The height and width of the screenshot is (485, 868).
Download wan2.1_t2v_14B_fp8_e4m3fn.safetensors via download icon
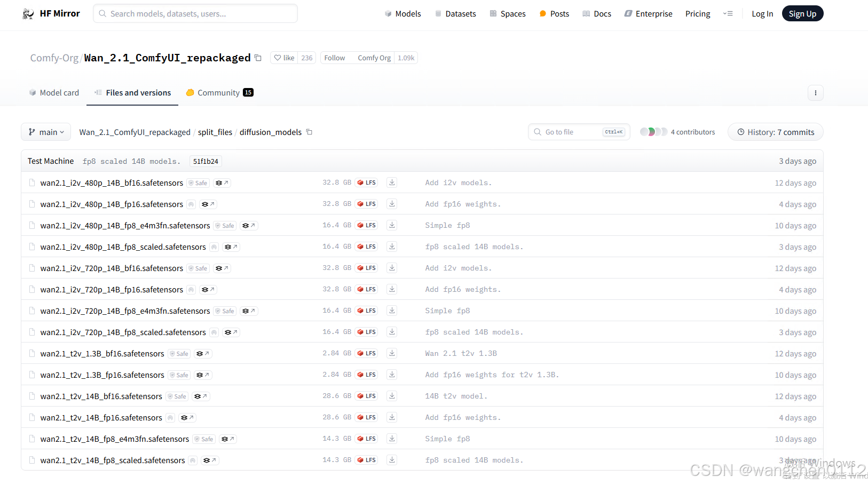392,439
